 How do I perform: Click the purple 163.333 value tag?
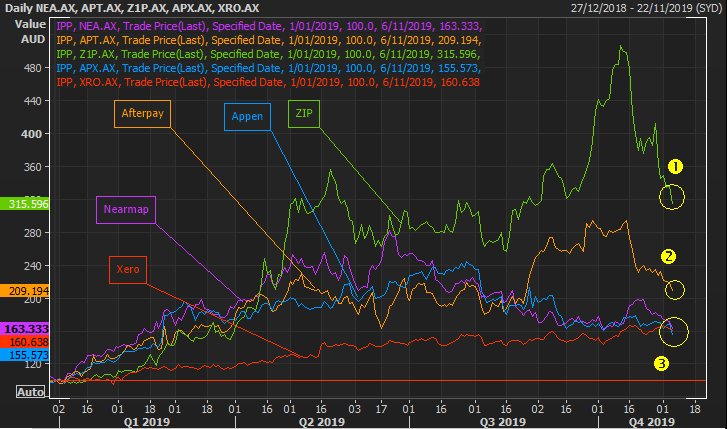(x=25, y=329)
